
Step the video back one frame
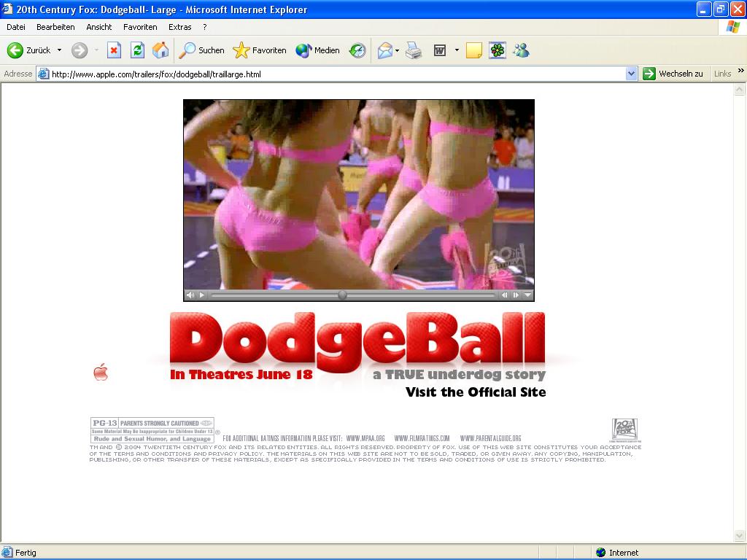pyautogui.click(x=504, y=295)
